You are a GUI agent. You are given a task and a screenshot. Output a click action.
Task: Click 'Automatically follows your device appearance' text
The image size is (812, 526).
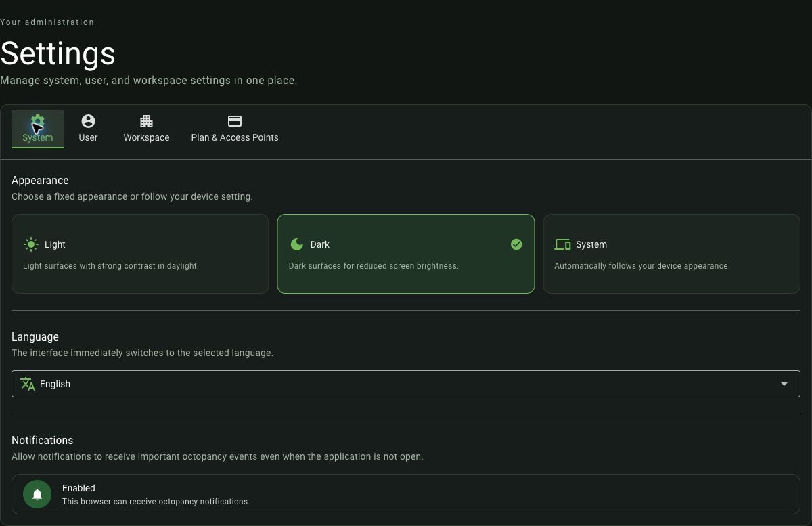pyautogui.click(x=642, y=266)
